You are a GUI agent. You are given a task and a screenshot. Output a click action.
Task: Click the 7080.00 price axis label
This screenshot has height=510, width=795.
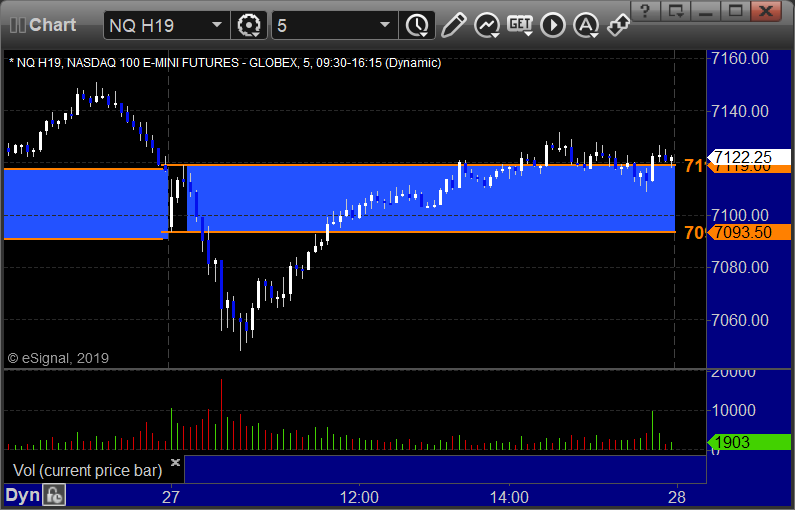pyautogui.click(x=740, y=267)
